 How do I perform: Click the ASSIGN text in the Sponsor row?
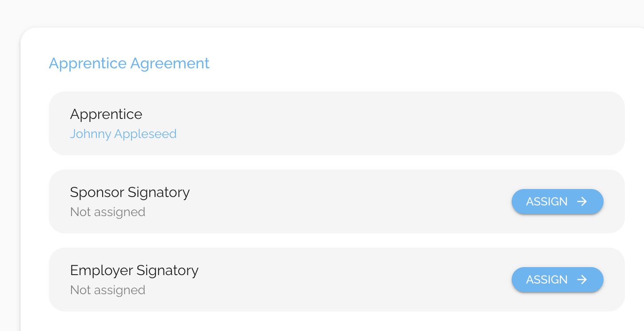point(547,201)
